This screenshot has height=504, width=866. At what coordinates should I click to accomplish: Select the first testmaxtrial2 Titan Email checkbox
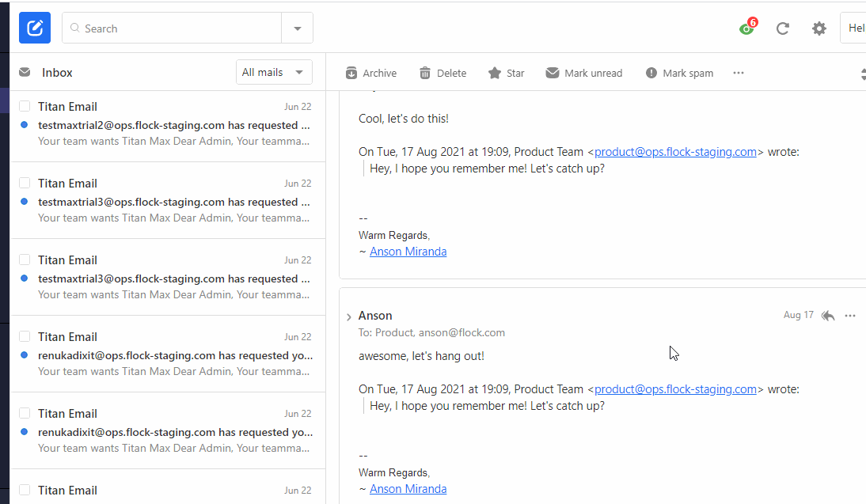tap(25, 106)
